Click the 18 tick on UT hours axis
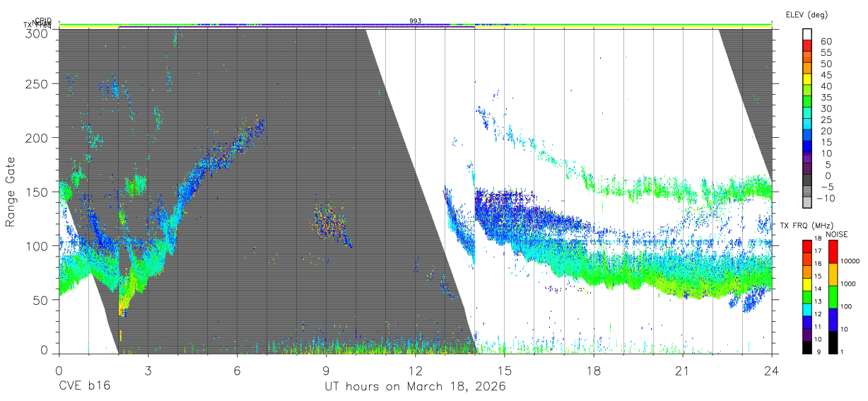 click(594, 371)
